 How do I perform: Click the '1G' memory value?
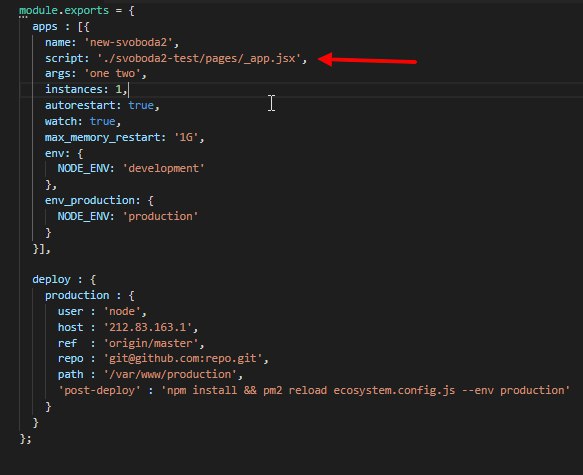[x=186, y=138]
